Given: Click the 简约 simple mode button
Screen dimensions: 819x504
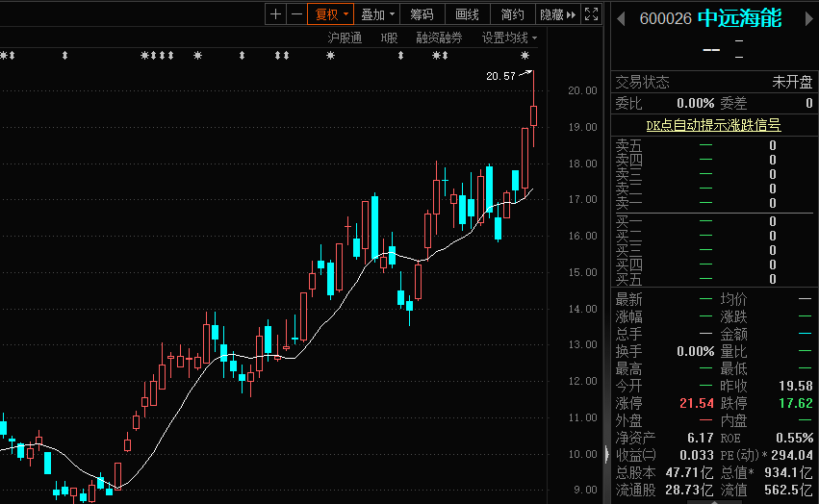Looking at the screenshot, I should [513, 14].
